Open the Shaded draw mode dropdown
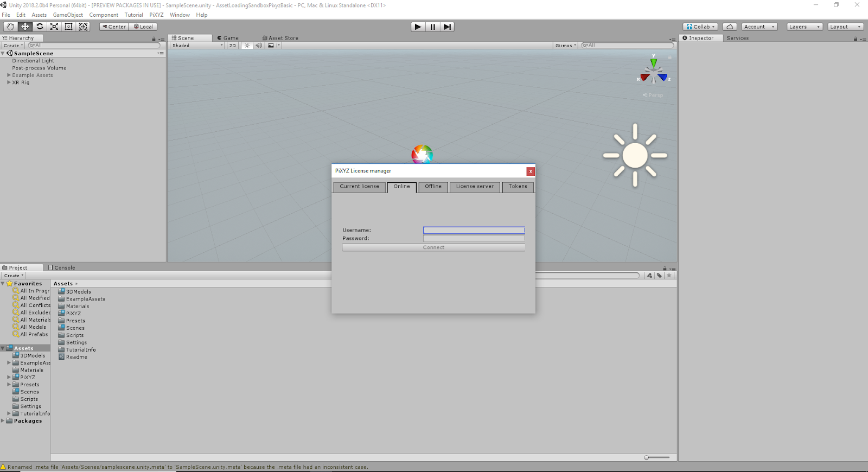This screenshot has height=472, width=868. (x=197, y=46)
